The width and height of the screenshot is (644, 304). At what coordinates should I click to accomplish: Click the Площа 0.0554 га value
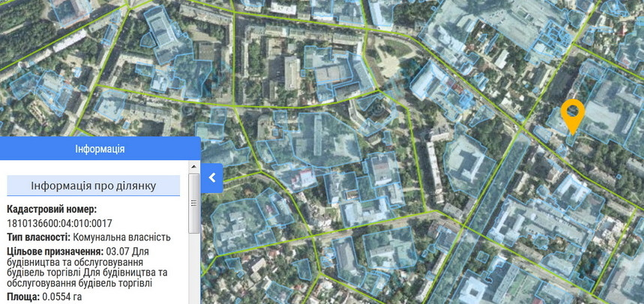[x=62, y=297]
